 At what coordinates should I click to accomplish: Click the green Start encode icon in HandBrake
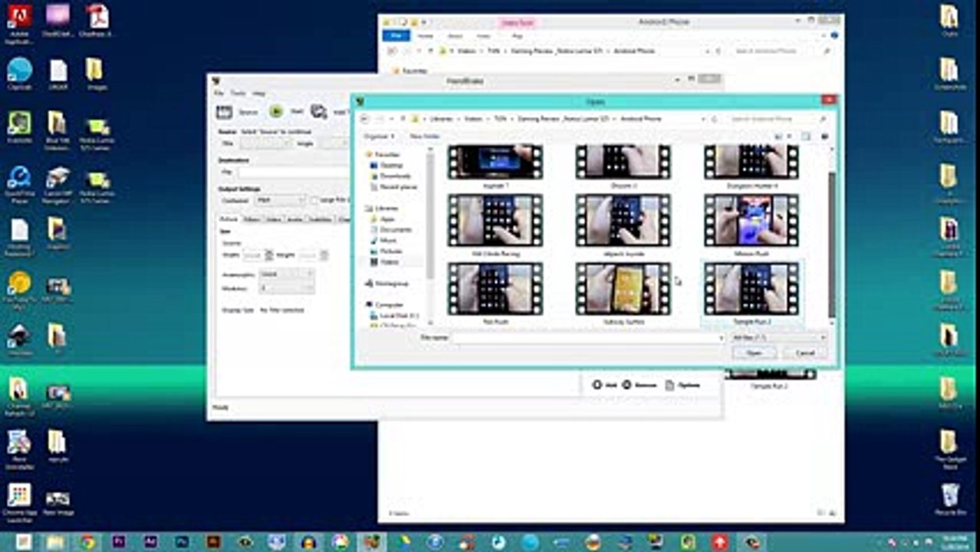tap(276, 112)
